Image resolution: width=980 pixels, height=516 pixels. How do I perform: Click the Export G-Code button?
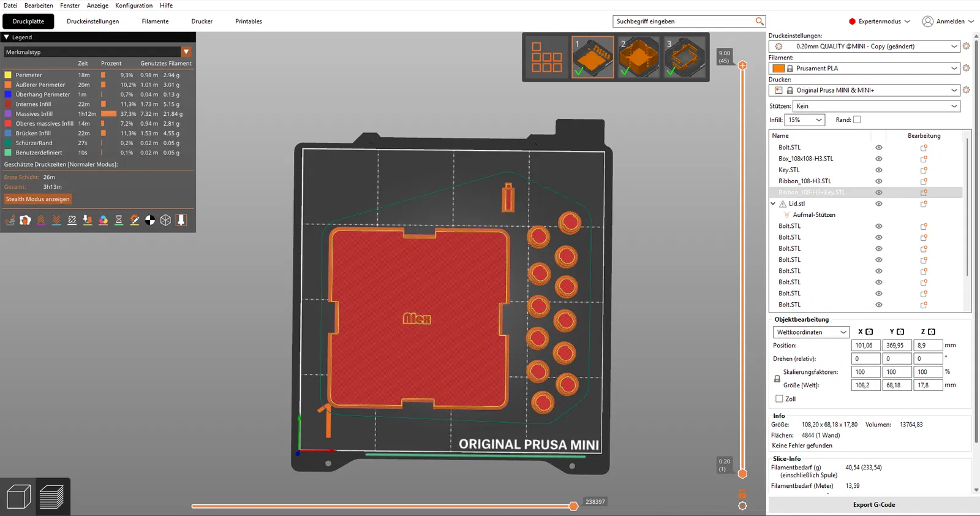(874, 505)
